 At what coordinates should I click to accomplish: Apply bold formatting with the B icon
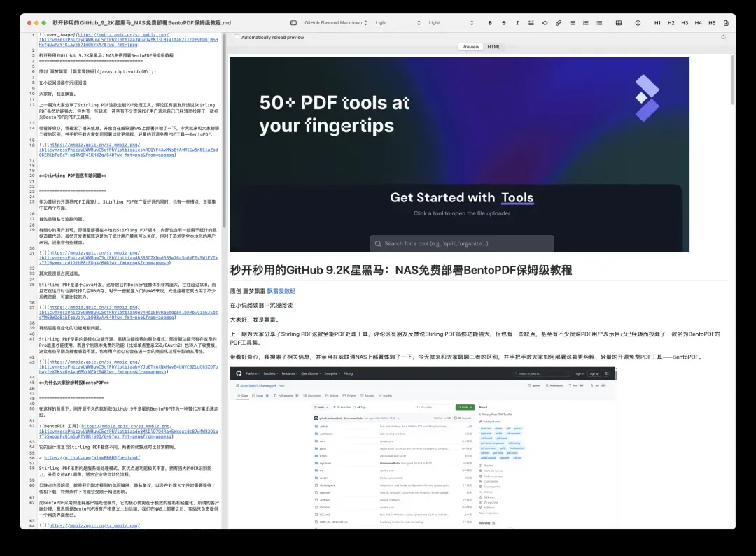tap(490, 23)
